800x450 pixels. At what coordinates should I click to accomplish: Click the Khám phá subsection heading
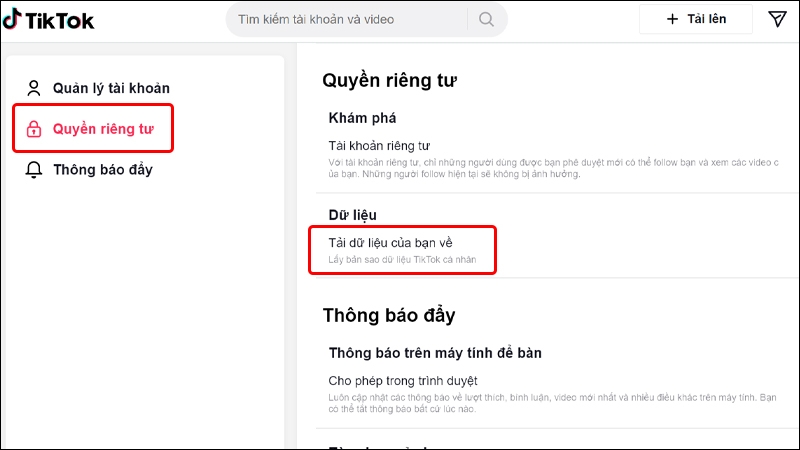pyautogui.click(x=362, y=118)
